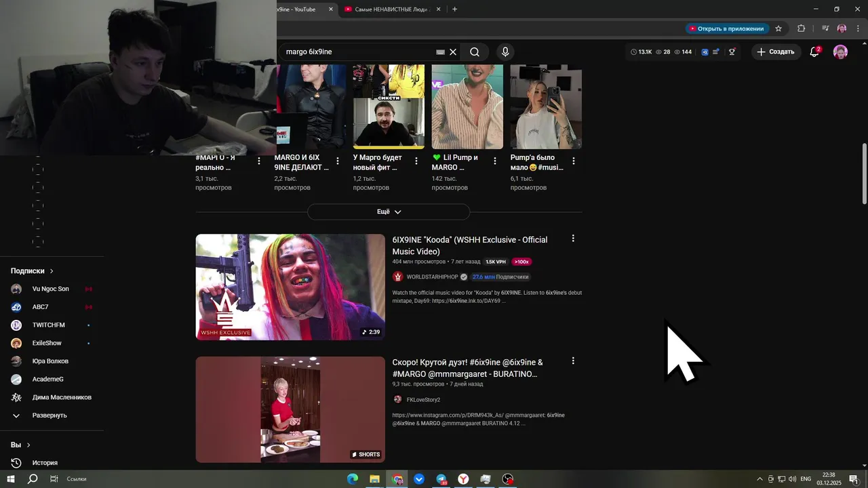Open options for 'Pump'a было мало' short
Screen dimensions: 868x488
pyautogui.click(x=574, y=161)
